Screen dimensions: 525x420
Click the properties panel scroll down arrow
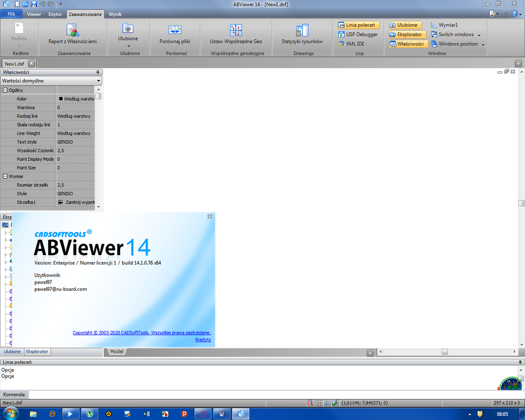tap(99, 207)
